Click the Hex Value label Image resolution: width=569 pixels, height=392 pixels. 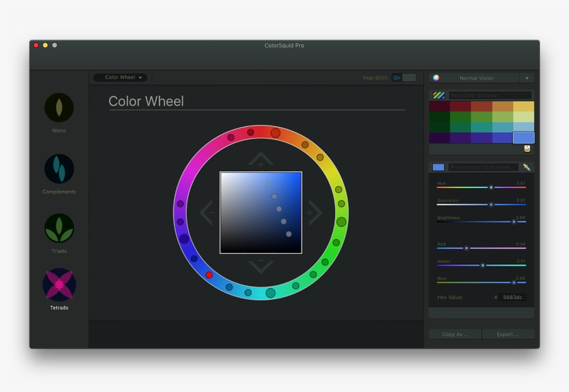pos(450,297)
